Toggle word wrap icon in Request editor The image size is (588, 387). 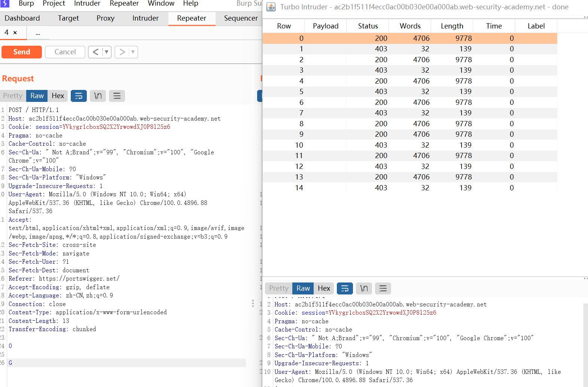(79, 96)
